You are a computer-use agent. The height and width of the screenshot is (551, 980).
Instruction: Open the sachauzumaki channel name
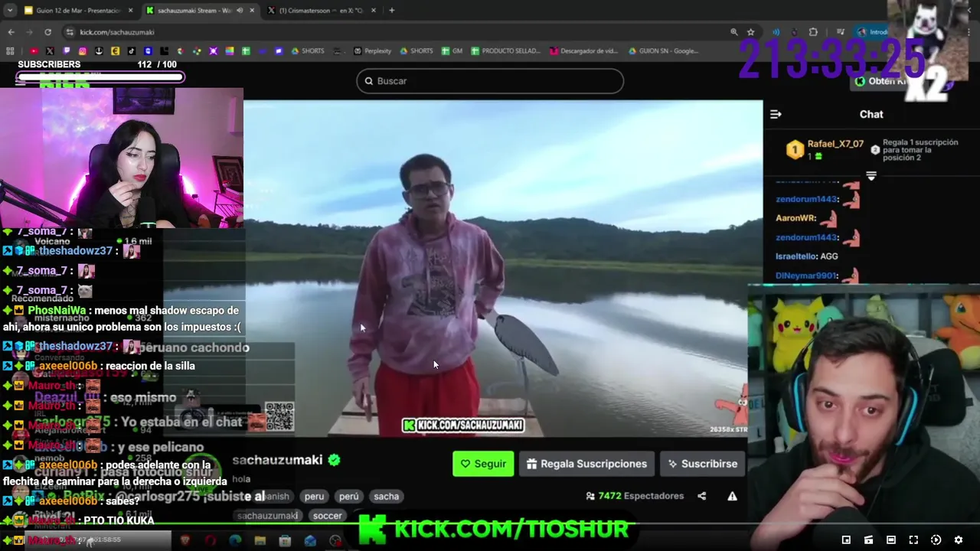[277, 460]
